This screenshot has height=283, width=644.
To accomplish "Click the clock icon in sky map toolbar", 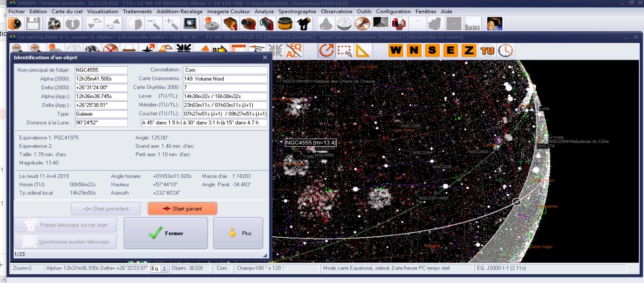I will click(506, 50).
